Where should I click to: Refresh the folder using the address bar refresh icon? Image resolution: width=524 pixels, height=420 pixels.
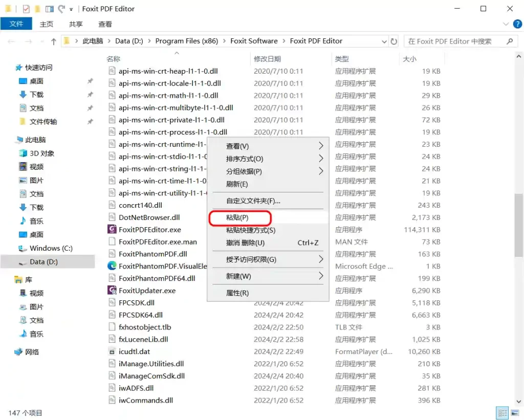tap(394, 41)
